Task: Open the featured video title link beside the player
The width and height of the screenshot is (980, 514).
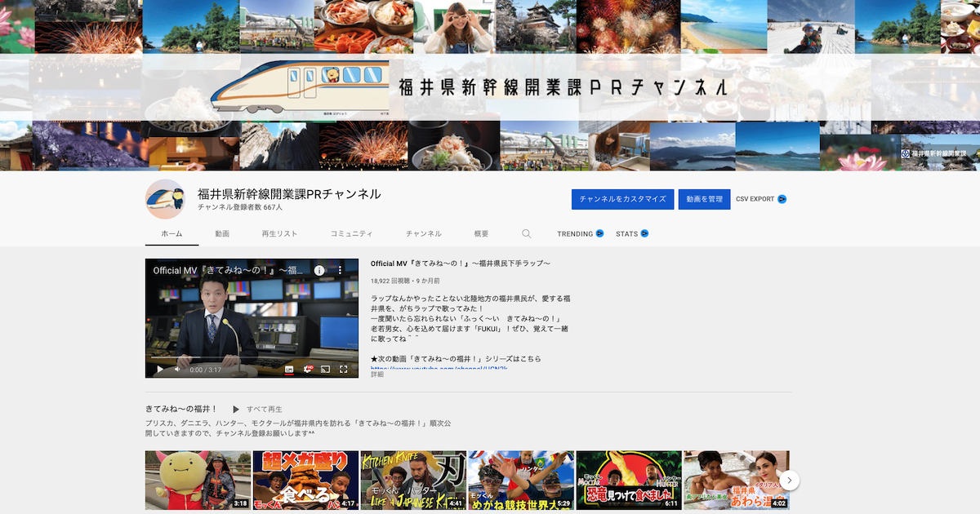Action: [x=461, y=264]
